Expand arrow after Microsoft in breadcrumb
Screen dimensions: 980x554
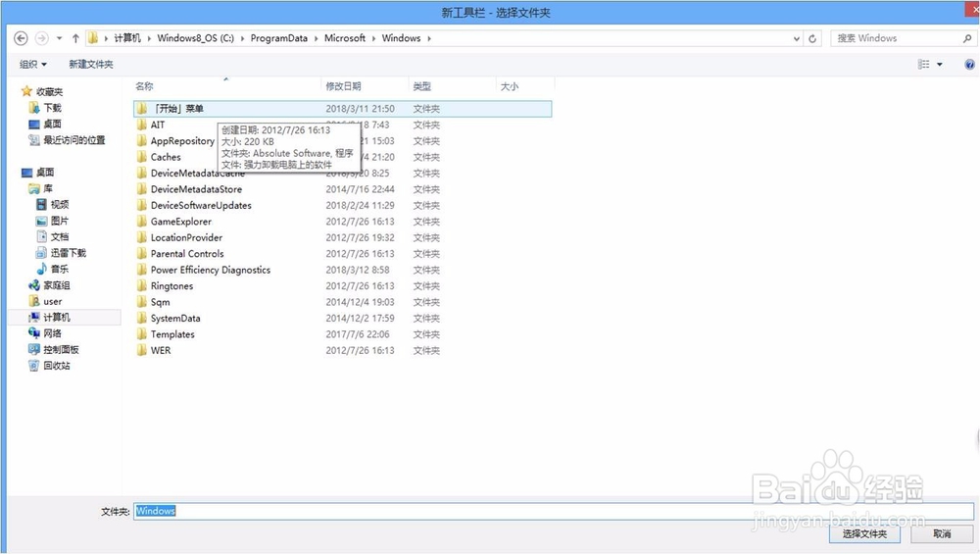(x=373, y=38)
